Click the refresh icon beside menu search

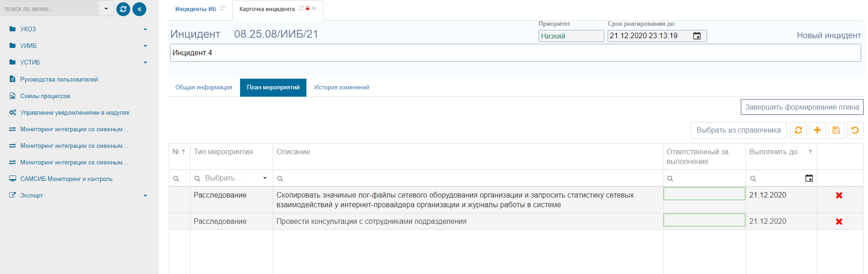tap(123, 9)
